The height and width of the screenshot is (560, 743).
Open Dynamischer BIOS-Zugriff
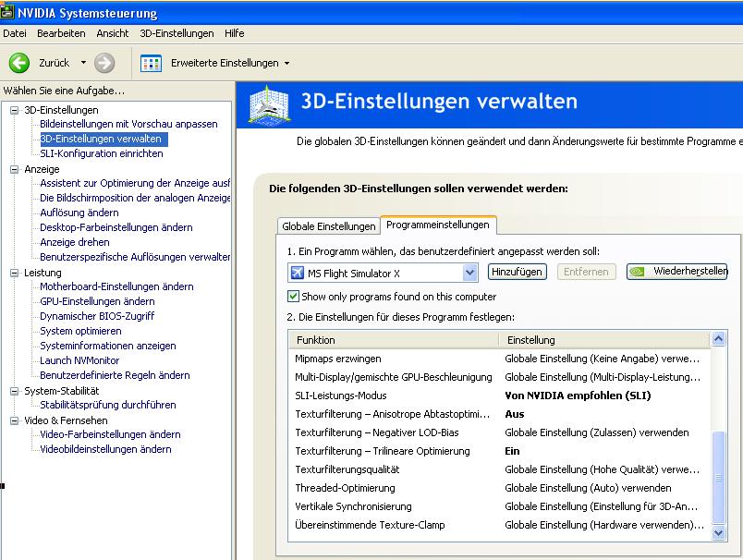click(97, 316)
